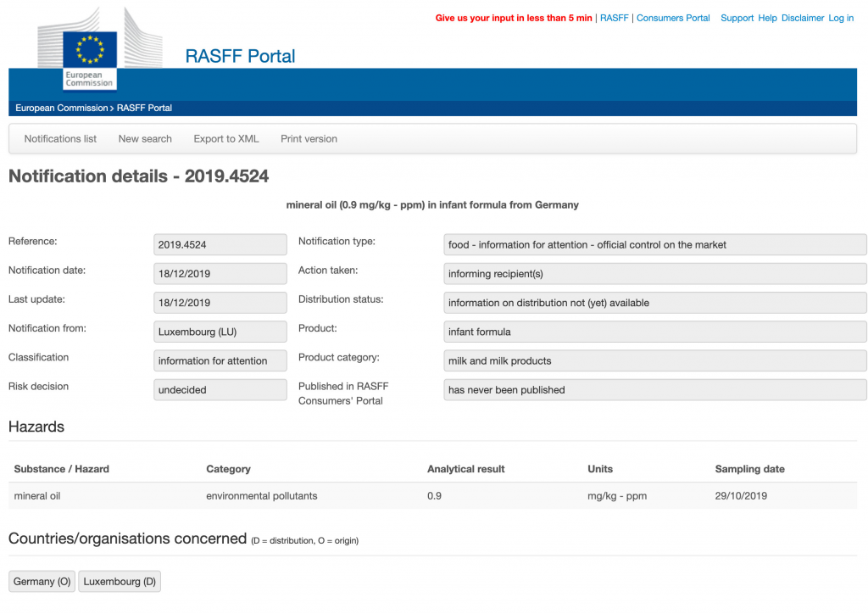Click 'Give us your input in less than 5 min' link
Viewport: 868px width, 614px height.
click(x=514, y=18)
